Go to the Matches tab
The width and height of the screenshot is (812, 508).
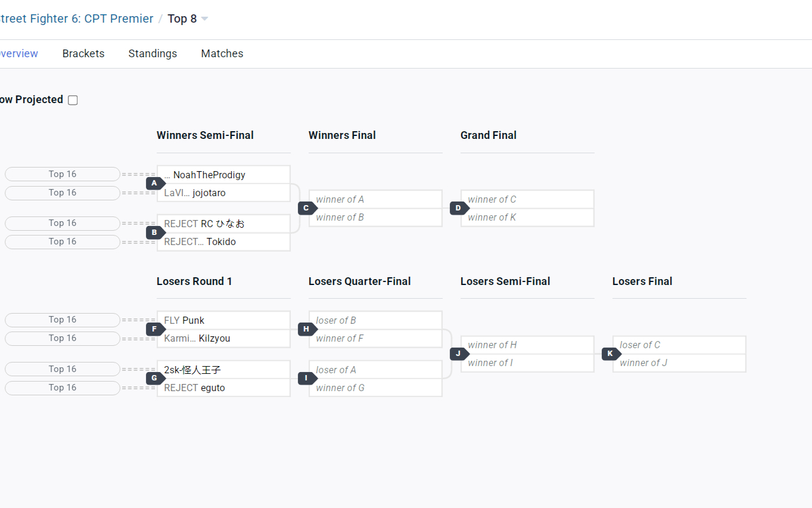pos(222,54)
